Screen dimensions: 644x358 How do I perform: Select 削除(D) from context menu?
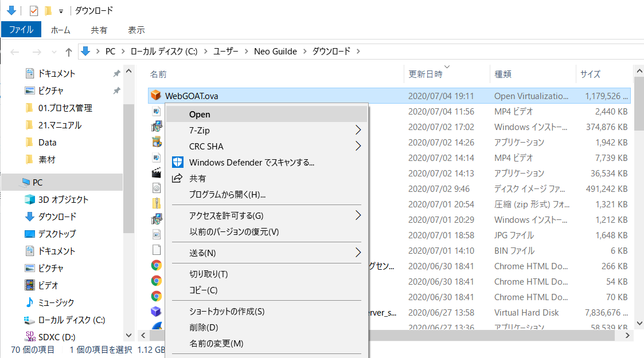[x=267, y=327]
